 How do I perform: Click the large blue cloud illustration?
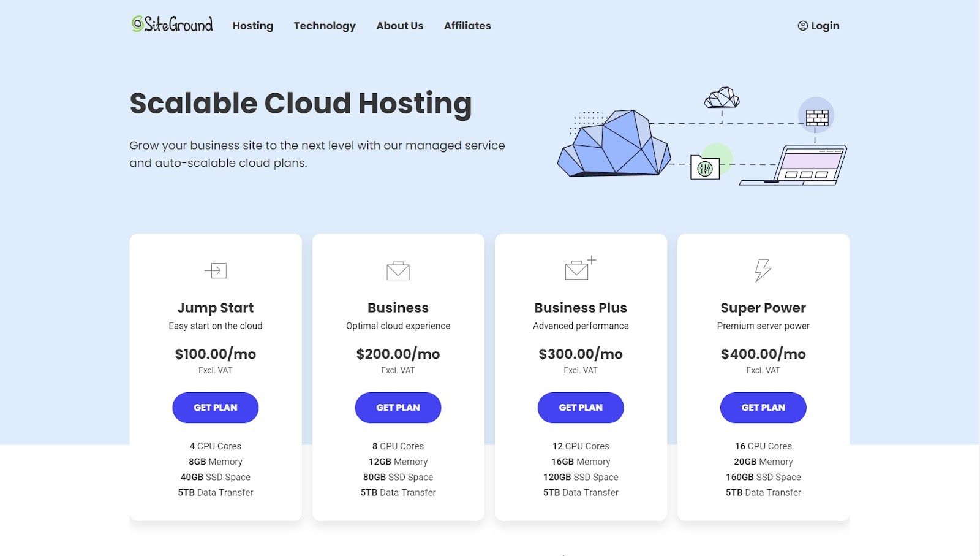pos(614,143)
